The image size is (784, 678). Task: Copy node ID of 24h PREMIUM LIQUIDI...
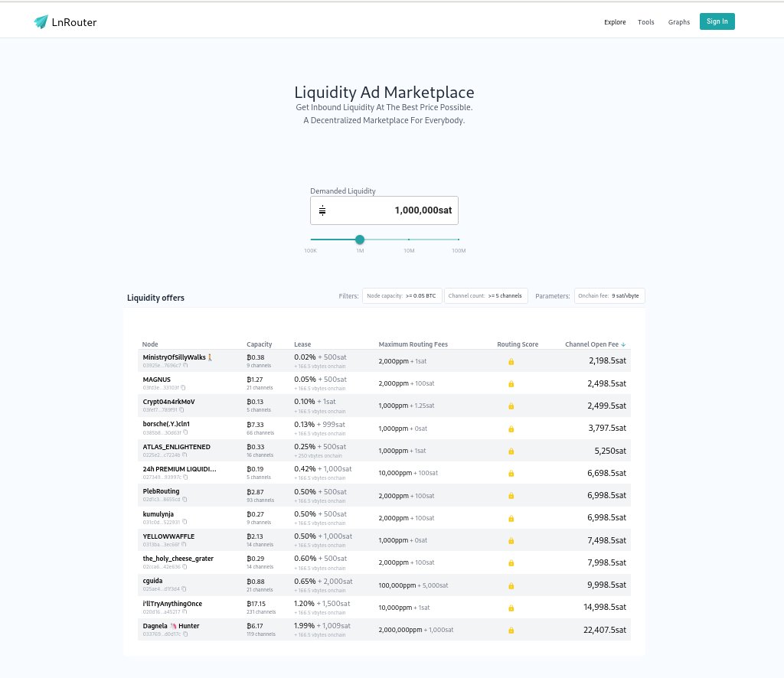tap(185, 478)
